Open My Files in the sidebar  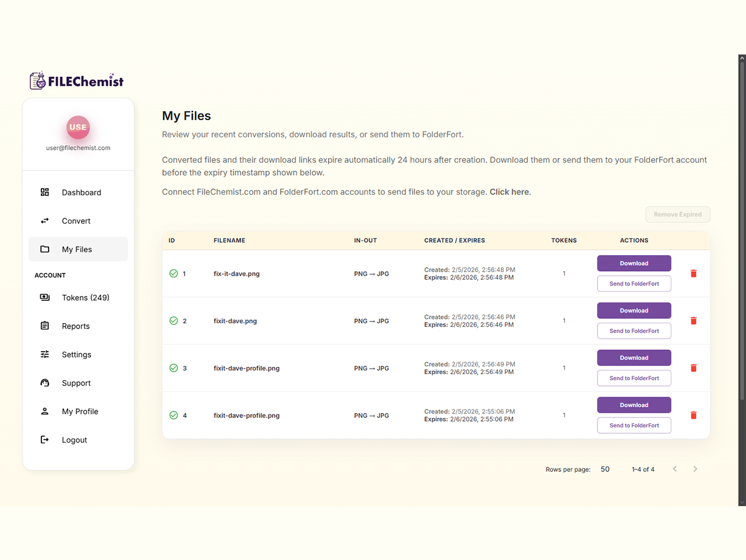tap(76, 249)
